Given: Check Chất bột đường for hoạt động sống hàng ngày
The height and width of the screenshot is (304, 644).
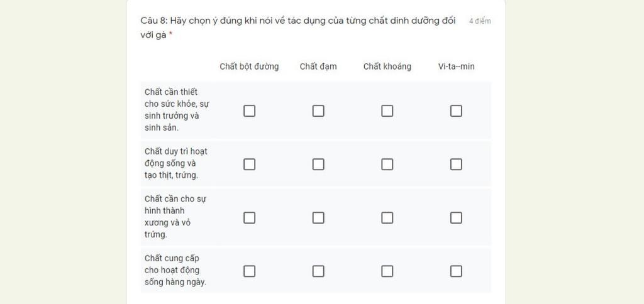Looking at the screenshot, I should point(249,271).
